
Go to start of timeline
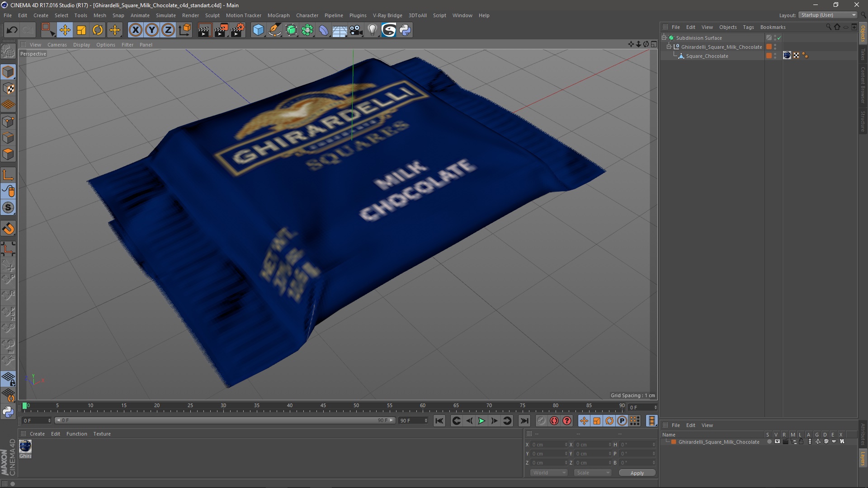click(x=439, y=421)
